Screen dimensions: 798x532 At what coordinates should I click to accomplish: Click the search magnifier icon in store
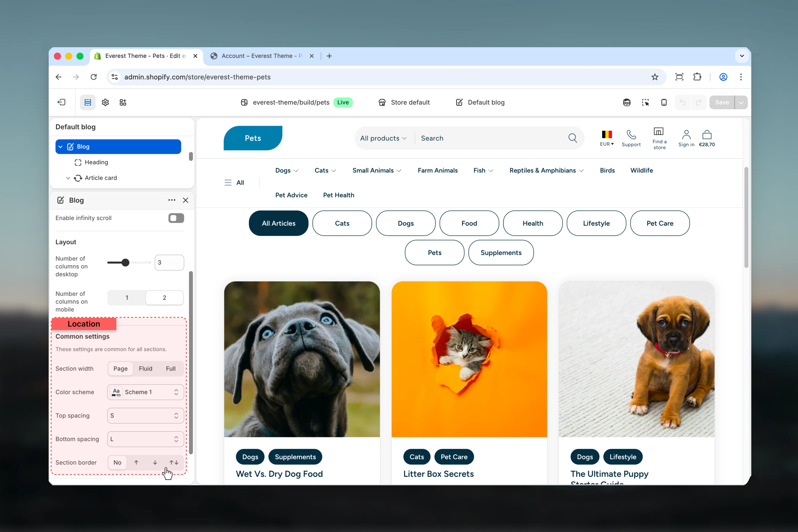[572, 138]
